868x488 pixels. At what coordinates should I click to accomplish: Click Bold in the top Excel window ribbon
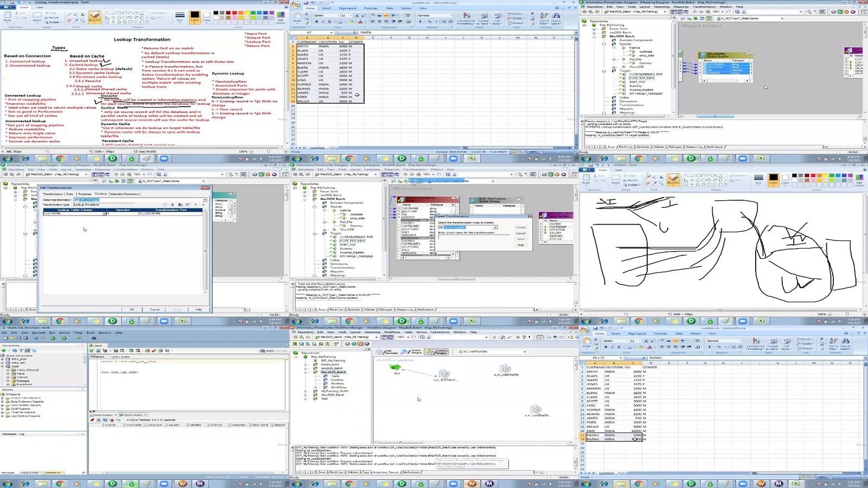pos(316,22)
